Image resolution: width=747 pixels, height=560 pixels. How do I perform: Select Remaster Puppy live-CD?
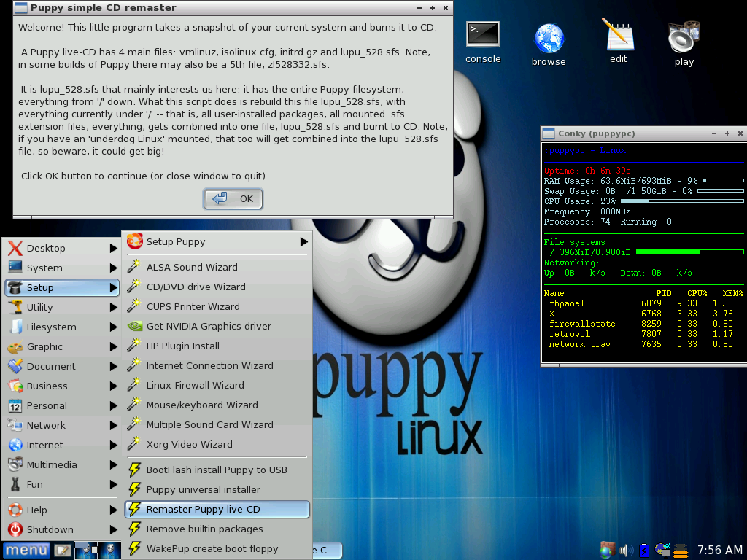[217, 510]
